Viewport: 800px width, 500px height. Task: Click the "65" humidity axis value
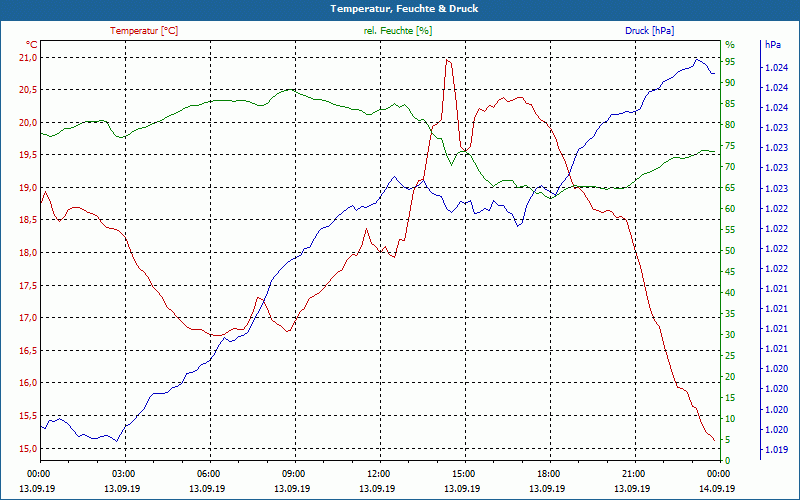(730, 188)
